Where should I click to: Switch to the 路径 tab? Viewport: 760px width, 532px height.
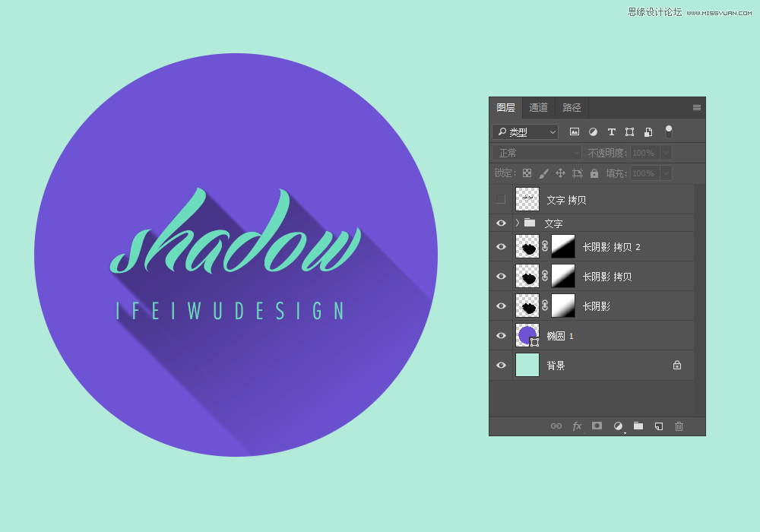[572, 108]
